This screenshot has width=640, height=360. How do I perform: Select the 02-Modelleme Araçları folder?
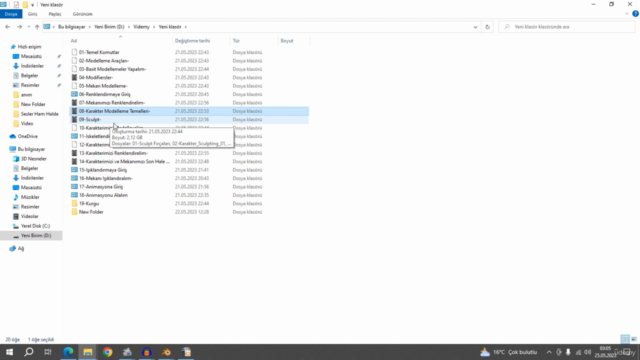coord(104,61)
